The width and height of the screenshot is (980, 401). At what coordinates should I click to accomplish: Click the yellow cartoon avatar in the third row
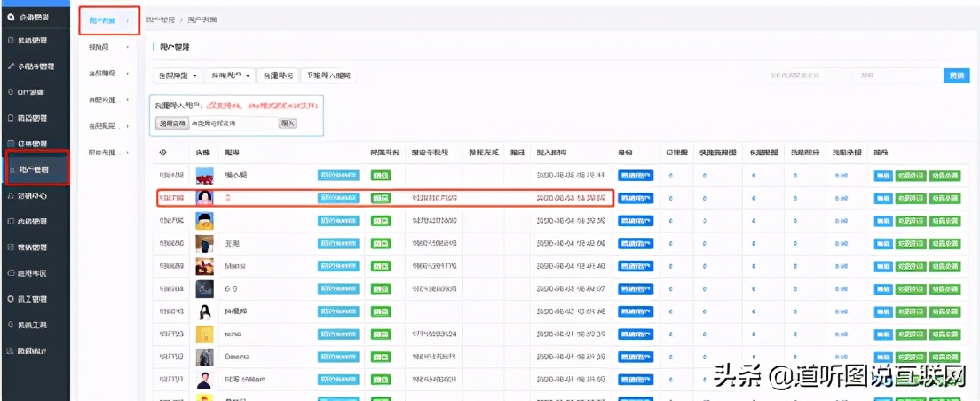tap(204, 221)
